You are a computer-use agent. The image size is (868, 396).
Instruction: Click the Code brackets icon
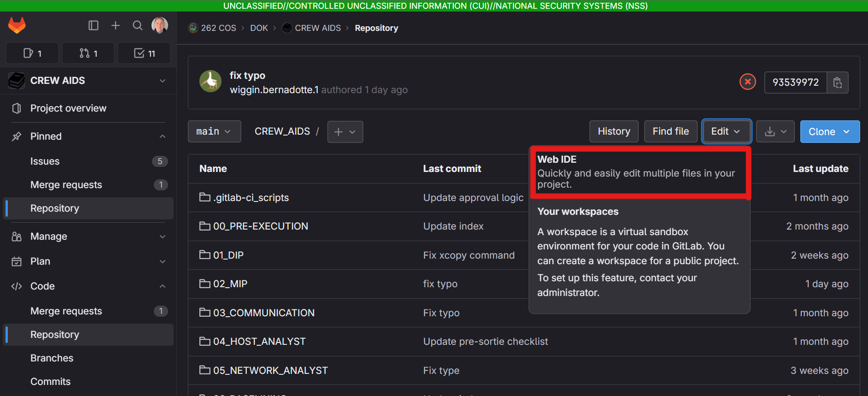(x=17, y=286)
